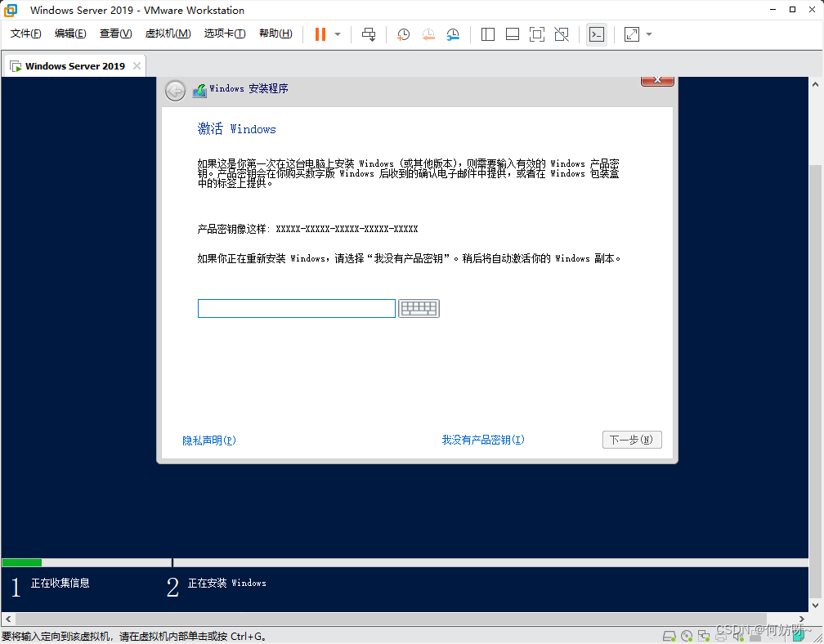Screen dimensions: 824x644
Task: Click the Unity mode toolbar icon
Action: click(x=562, y=34)
